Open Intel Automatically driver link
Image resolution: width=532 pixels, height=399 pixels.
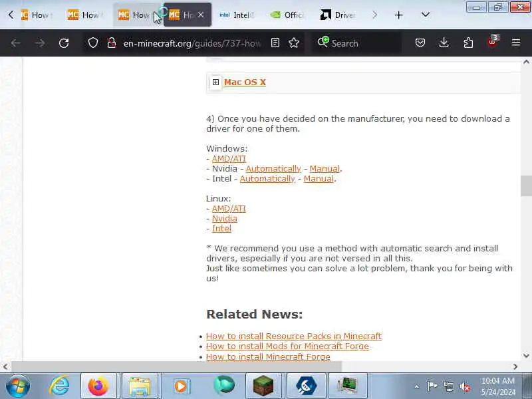pyautogui.click(x=267, y=178)
